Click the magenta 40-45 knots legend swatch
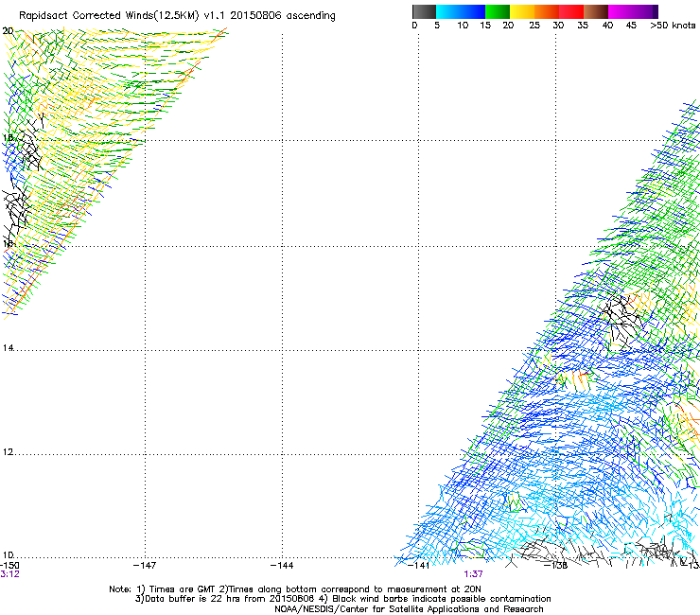 (x=621, y=11)
